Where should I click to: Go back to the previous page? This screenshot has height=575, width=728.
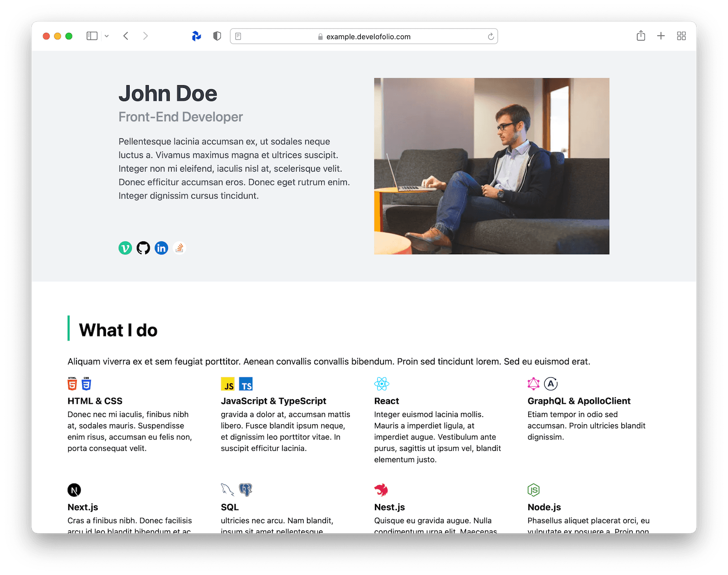click(126, 36)
